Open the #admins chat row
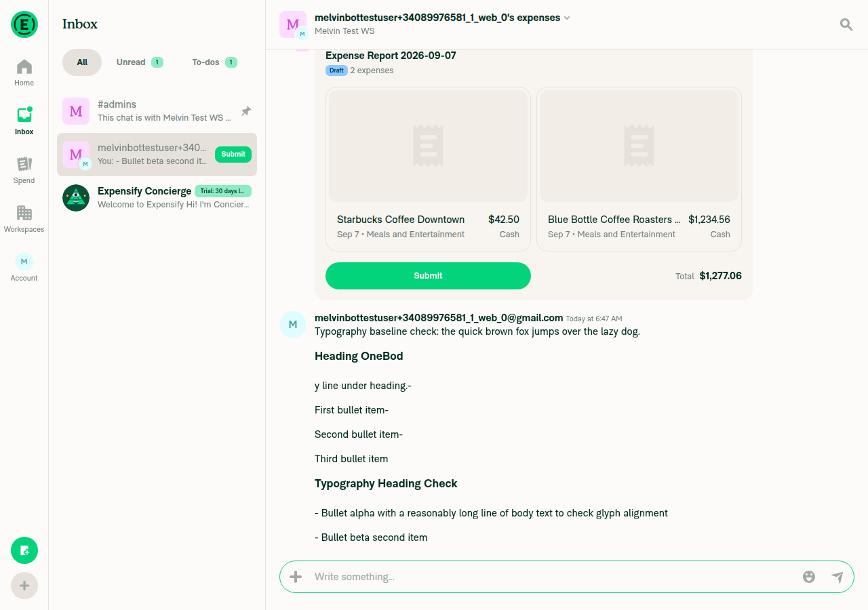The width and height of the screenshot is (868, 610). [157, 111]
